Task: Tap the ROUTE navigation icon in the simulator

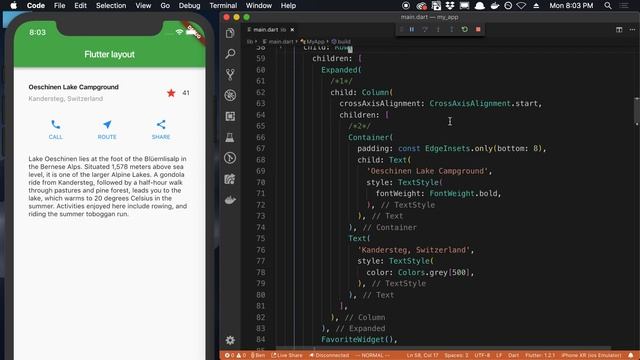Action: click(x=107, y=124)
